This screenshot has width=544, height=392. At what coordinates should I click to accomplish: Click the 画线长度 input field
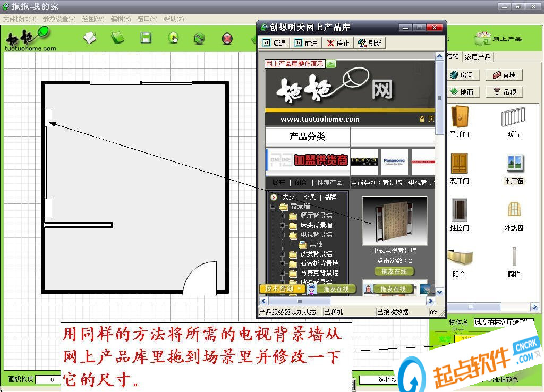coord(48,379)
